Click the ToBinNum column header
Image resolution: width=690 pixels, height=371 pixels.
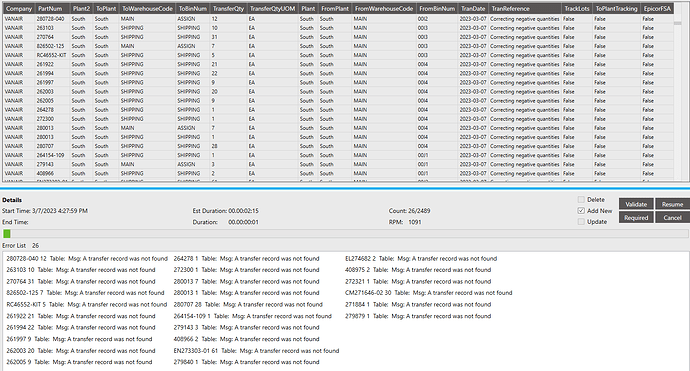coord(193,8)
